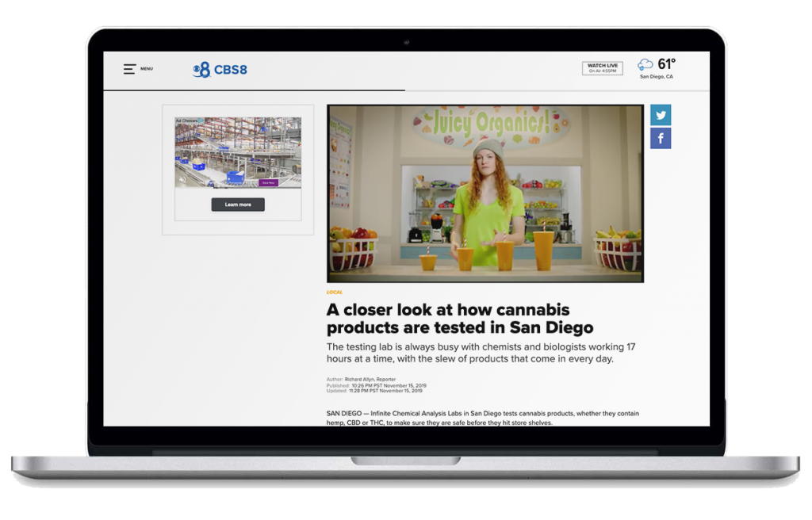This screenshot has height=520, width=812.
Task: Click the Watch Live button
Action: [x=603, y=68]
